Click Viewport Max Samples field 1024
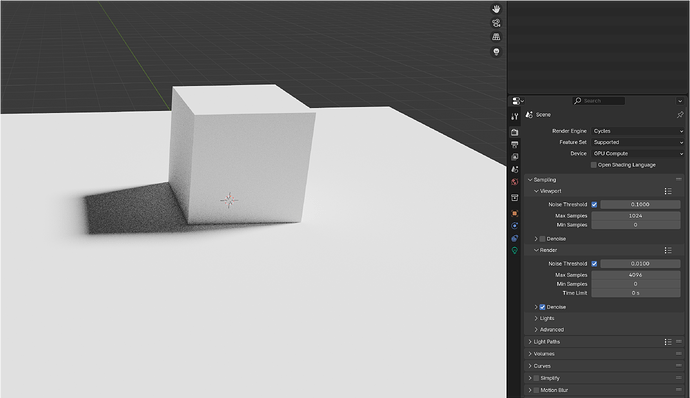This screenshot has height=398, width=690. 636,216
